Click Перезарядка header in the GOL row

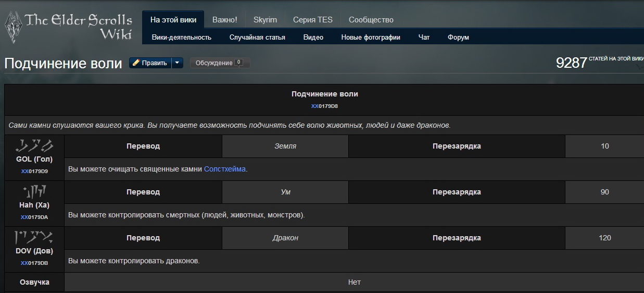click(457, 146)
